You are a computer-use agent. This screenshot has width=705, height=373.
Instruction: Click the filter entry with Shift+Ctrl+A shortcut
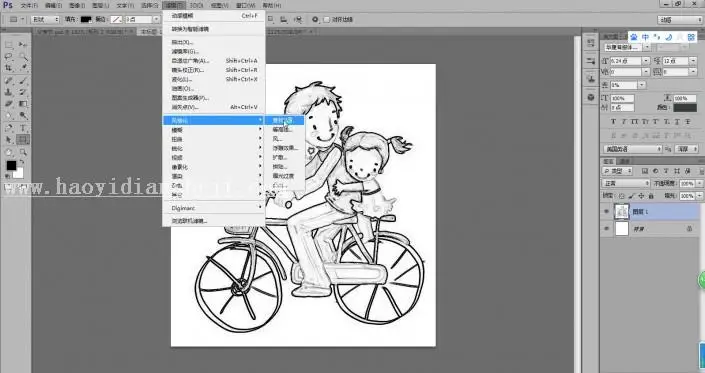tap(214, 61)
